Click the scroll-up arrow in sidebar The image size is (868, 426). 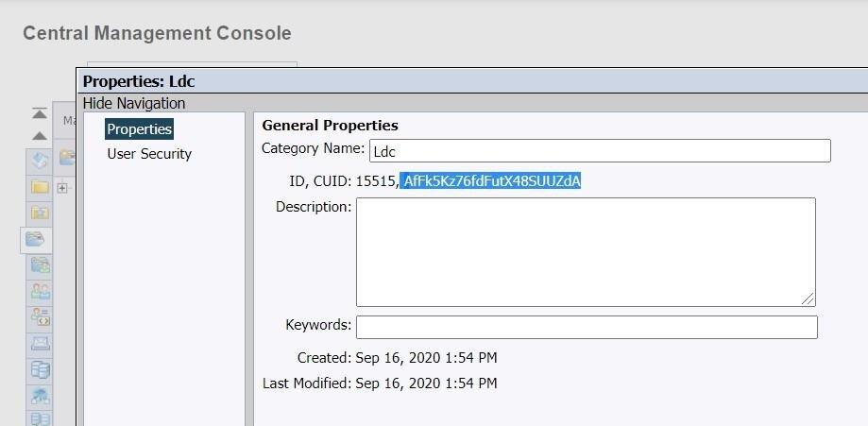coord(40,135)
